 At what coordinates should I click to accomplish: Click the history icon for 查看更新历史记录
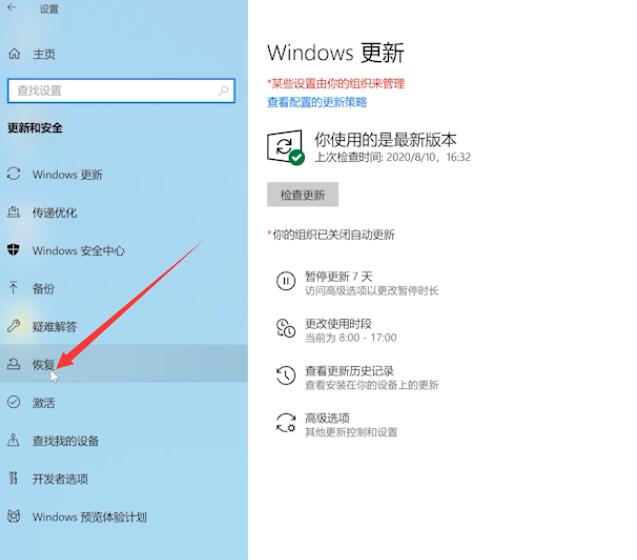286,375
